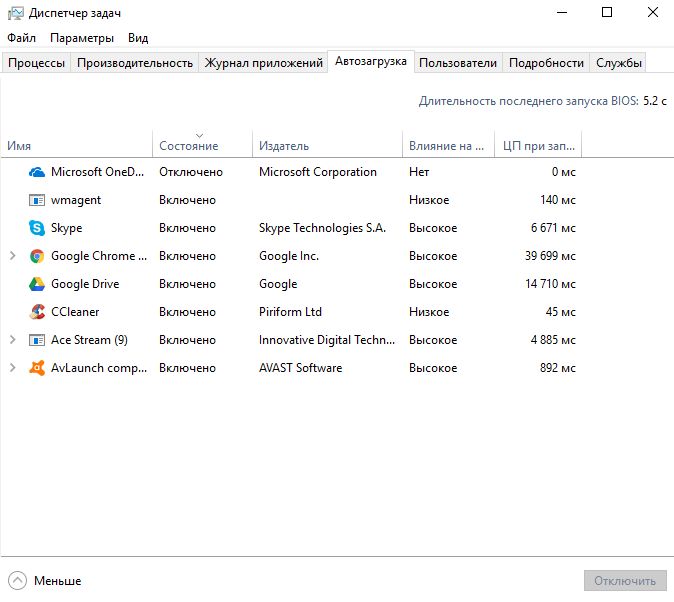Viewport: 674px width, 602px height.
Task: Select the wmagent name text
Action: tap(76, 200)
